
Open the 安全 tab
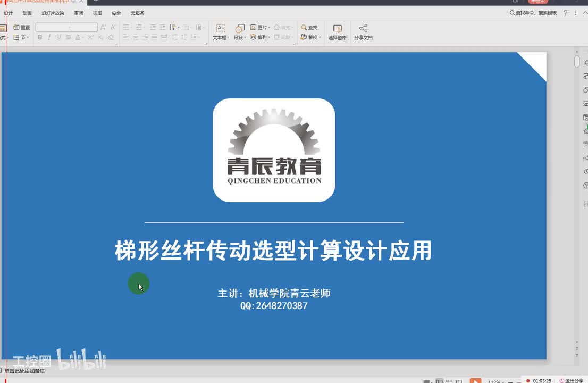[116, 13]
